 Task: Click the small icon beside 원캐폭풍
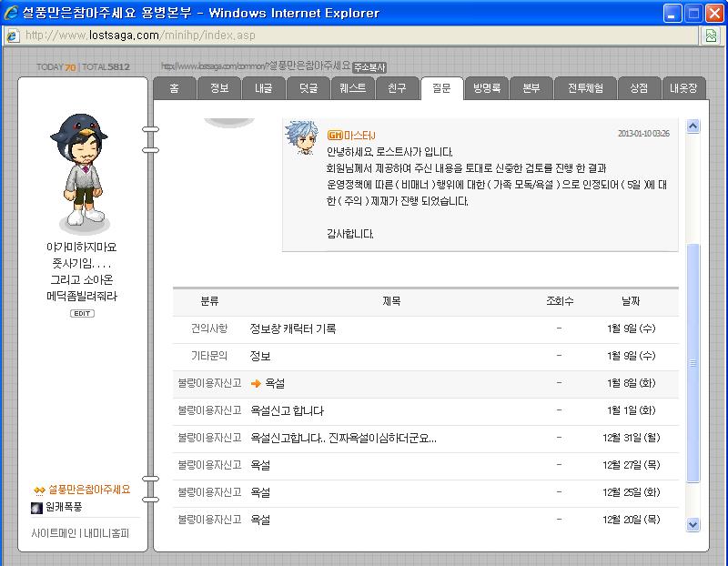click(x=36, y=508)
